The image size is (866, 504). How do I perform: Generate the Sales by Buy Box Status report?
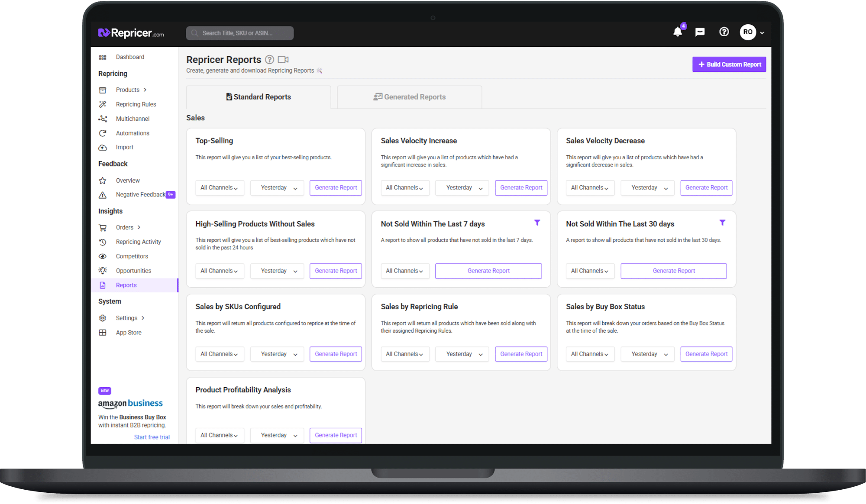click(x=706, y=354)
